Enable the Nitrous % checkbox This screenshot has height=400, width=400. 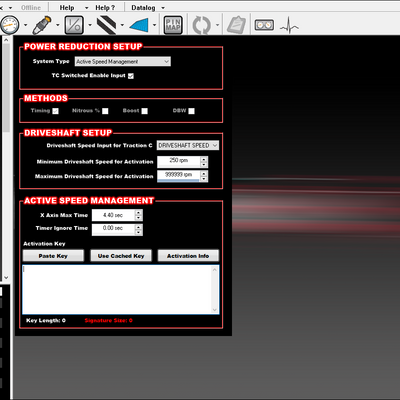click(105, 111)
